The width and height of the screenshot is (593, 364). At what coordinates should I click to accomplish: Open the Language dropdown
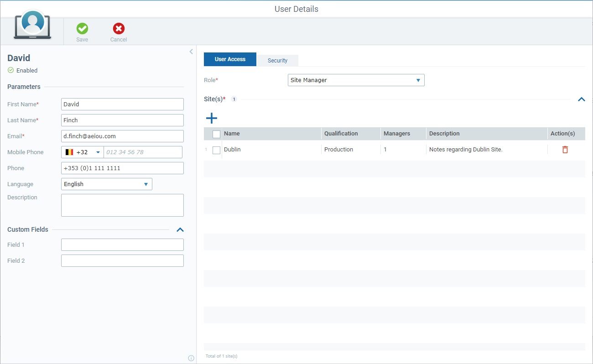(107, 184)
